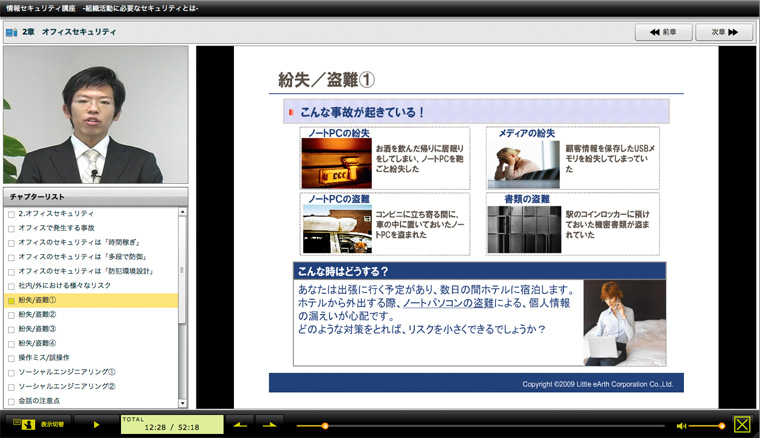The height and width of the screenshot is (438, 760).
Task: Click the chapter book icon beside 2章
Action: pos(12,32)
